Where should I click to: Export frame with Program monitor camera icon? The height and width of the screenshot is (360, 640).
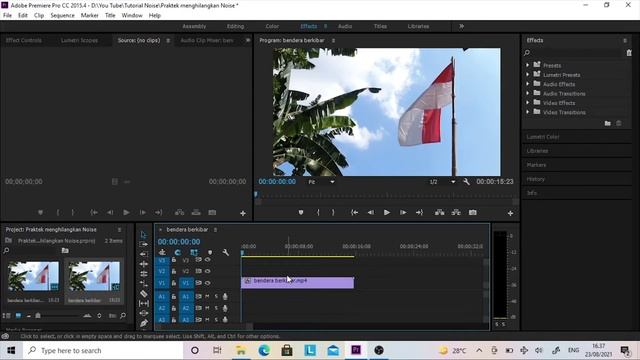tap(473, 213)
